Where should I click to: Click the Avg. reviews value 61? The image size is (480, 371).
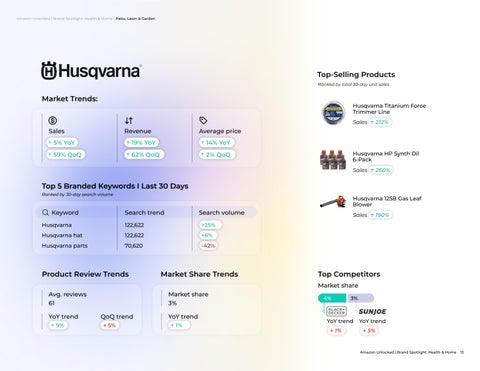click(x=52, y=303)
